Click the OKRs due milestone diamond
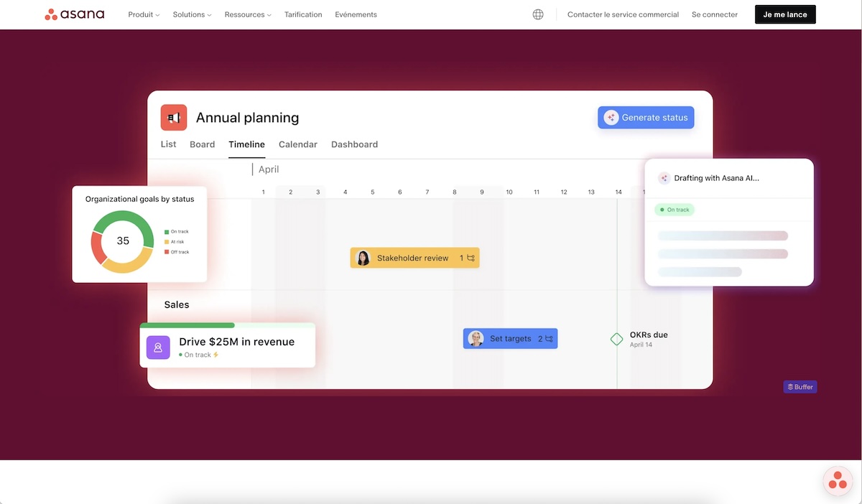This screenshot has height=504, width=862. [616, 338]
